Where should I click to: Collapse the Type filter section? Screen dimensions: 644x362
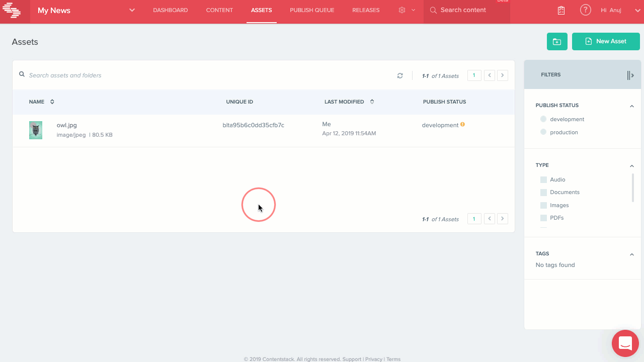(x=632, y=166)
